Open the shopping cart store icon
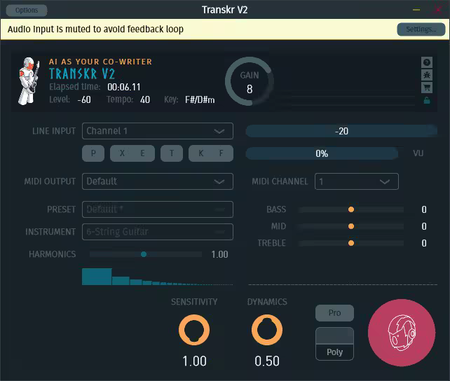Viewport: 450px width, 381px height. (427, 88)
